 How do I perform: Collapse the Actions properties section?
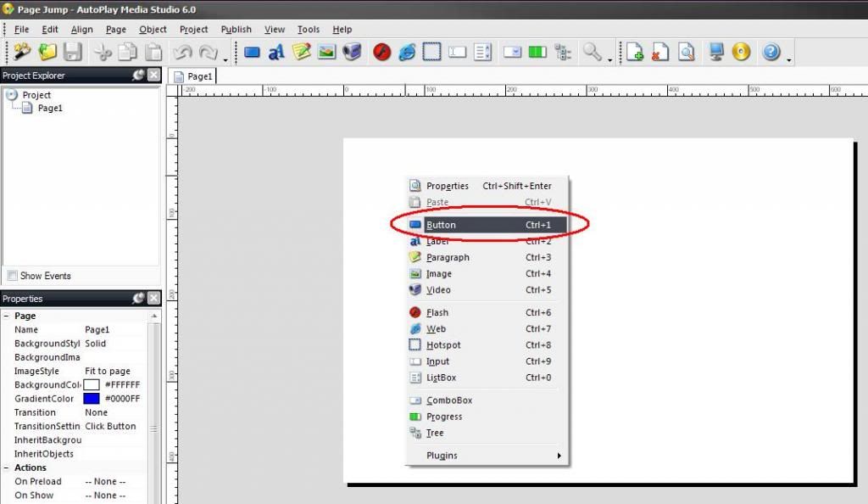[7, 468]
